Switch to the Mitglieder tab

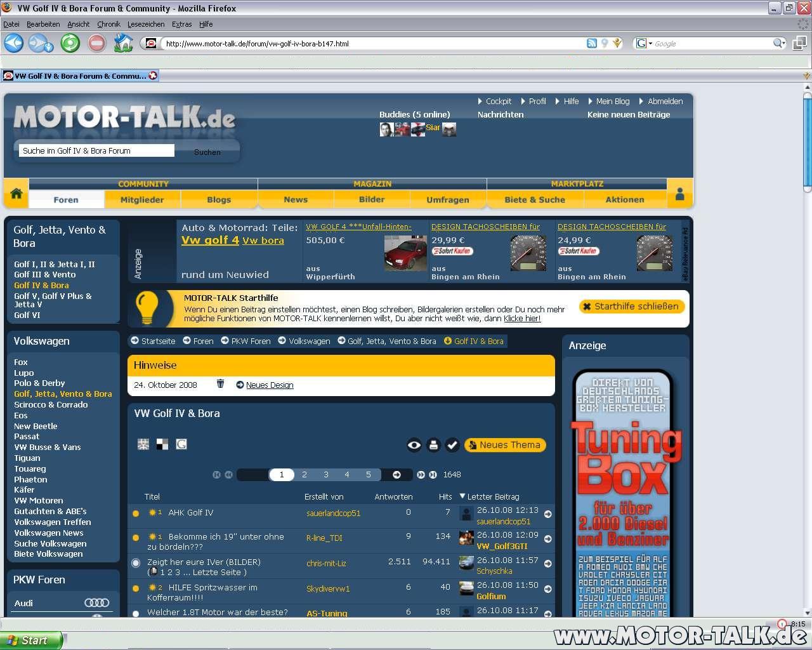point(142,199)
